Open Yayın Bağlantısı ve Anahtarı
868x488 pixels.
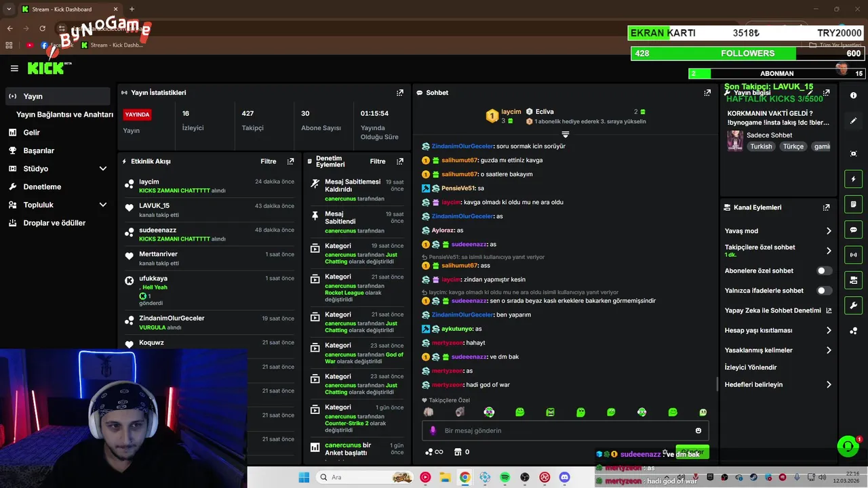pyautogui.click(x=64, y=115)
